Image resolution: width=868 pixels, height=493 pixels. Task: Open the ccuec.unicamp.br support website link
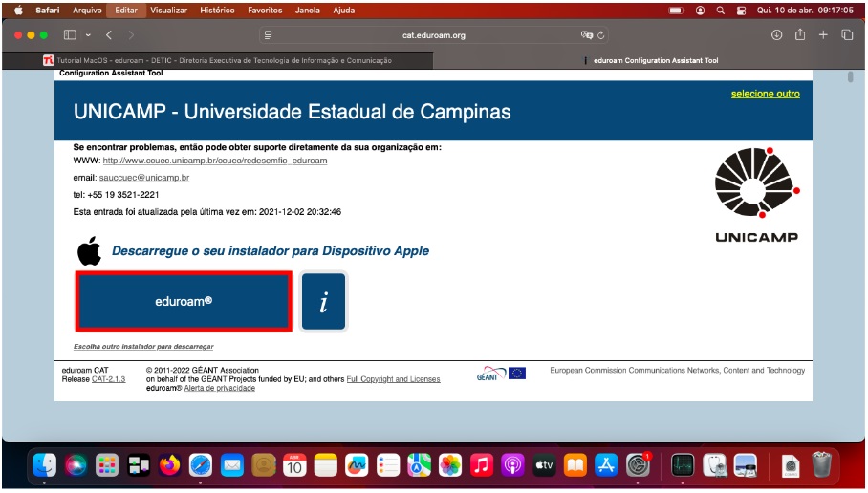215,161
